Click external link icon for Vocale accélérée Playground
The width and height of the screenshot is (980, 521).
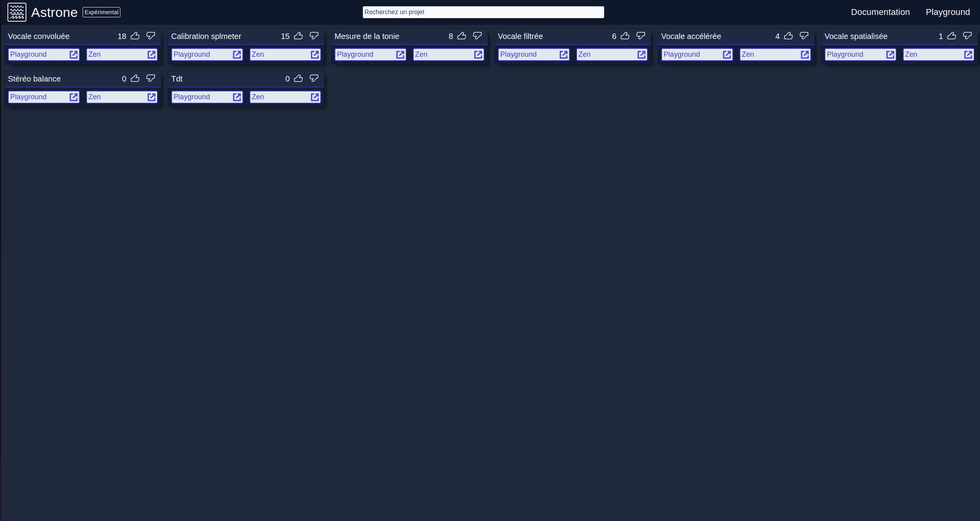tap(727, 54)
